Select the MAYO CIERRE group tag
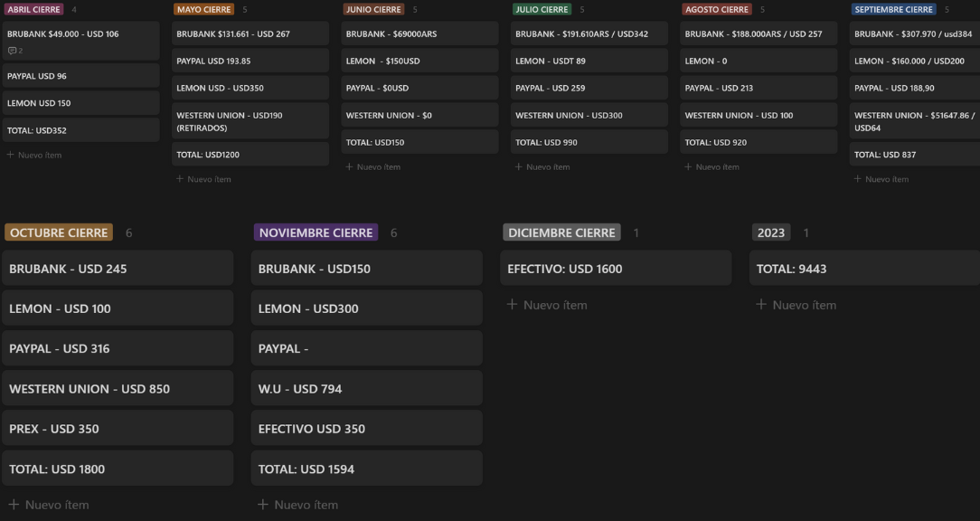This screenshot has width=980, height=521. [x=204, y=9]
